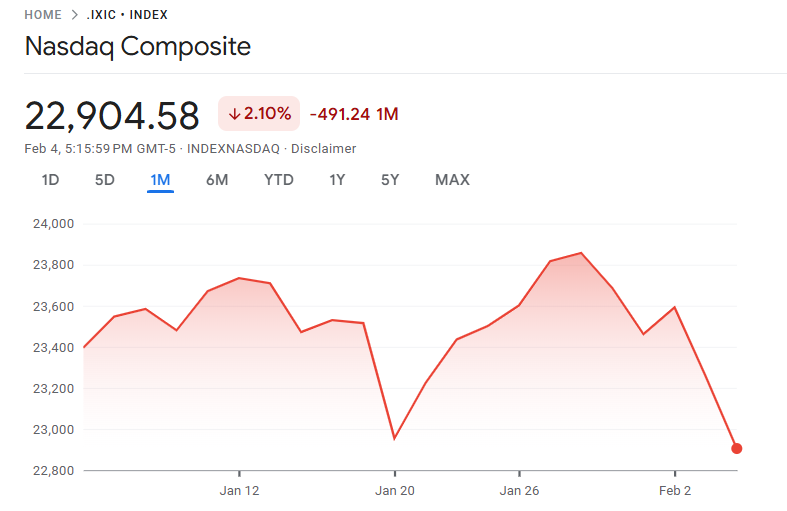The image size is (787, 511).
Task: Click the -491.24 1M change text
Action: click(354, 114)
